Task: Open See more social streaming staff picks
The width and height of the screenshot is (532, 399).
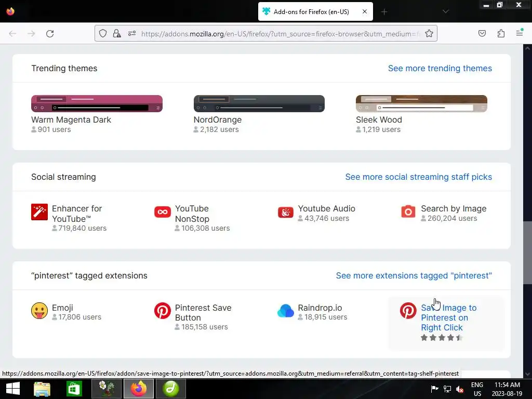Action: pyautogui.click(x=418, y=177)
